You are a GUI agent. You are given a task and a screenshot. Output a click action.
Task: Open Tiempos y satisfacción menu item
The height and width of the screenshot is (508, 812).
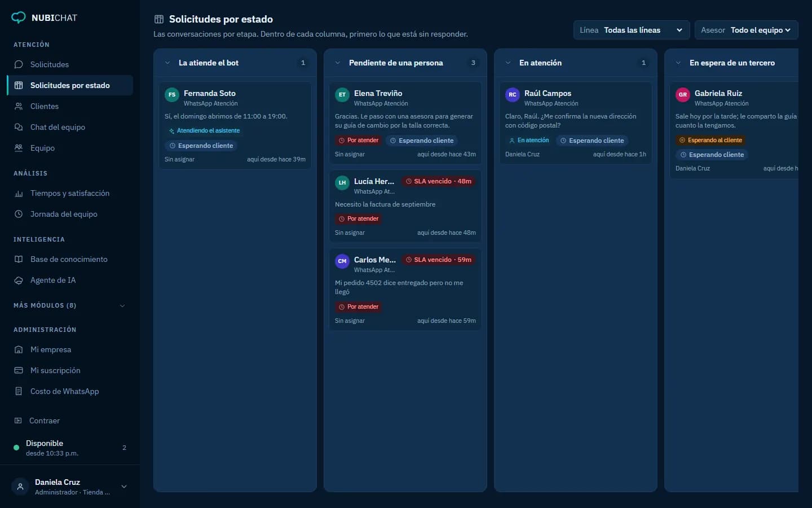[x=70, y=193]
